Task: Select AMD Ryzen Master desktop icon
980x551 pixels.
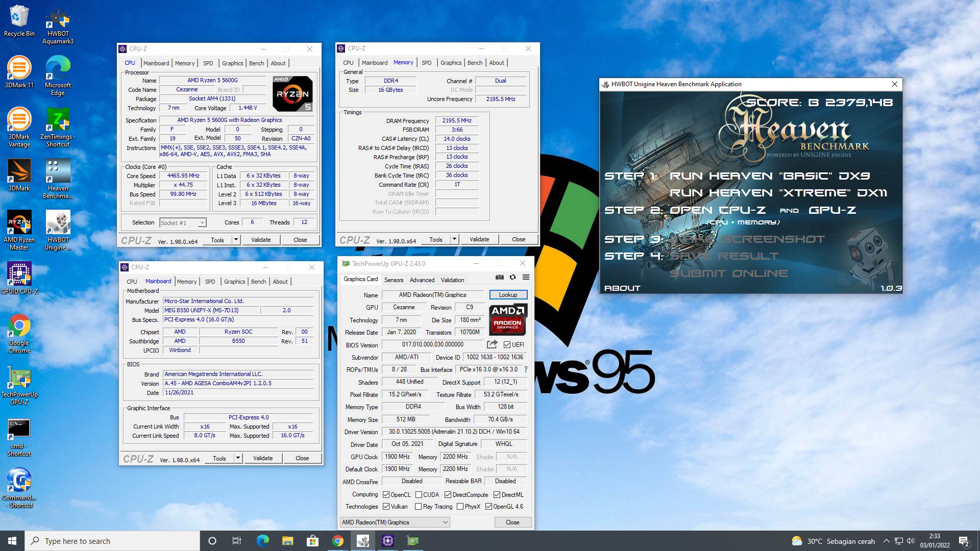Action: point(19,231)
